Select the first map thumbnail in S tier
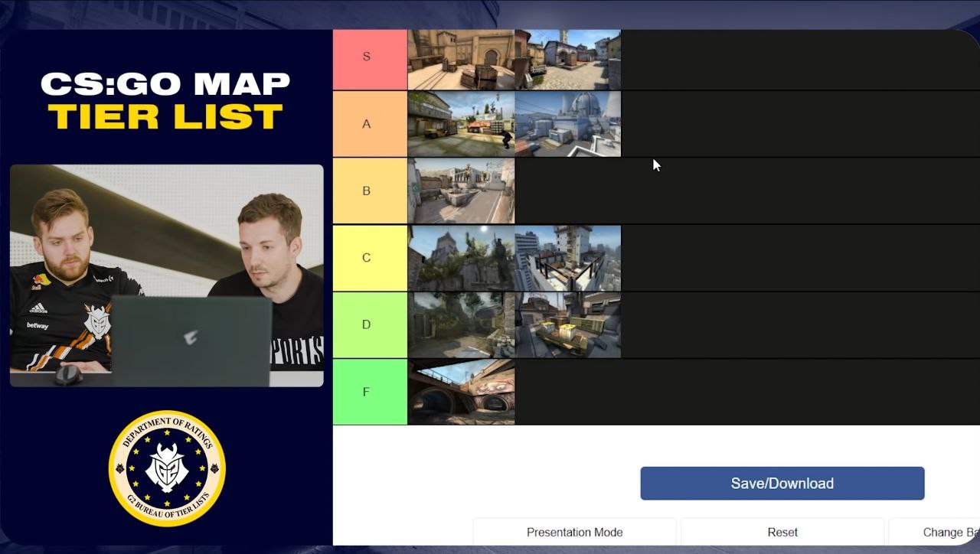This screenshot has height=554, width=980. (x=461, y=60)
